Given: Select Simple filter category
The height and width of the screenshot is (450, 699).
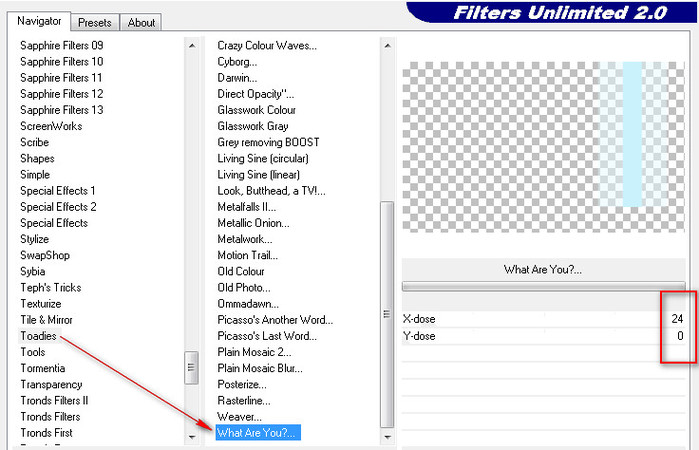Looking at the screenshot, I should [35, 174].
